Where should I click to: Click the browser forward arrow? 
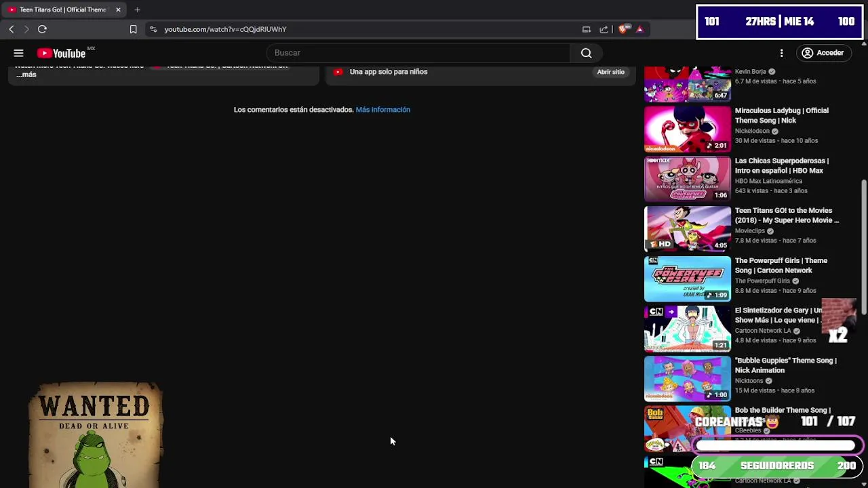tap(26, 29)
